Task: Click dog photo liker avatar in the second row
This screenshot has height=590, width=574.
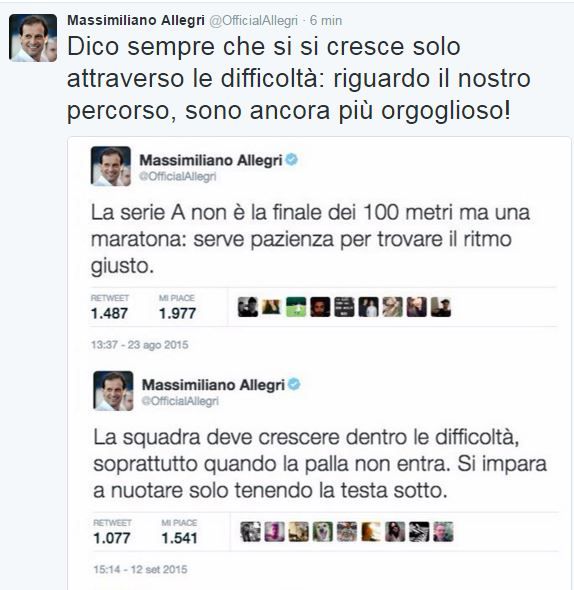Action: (323, 532)
